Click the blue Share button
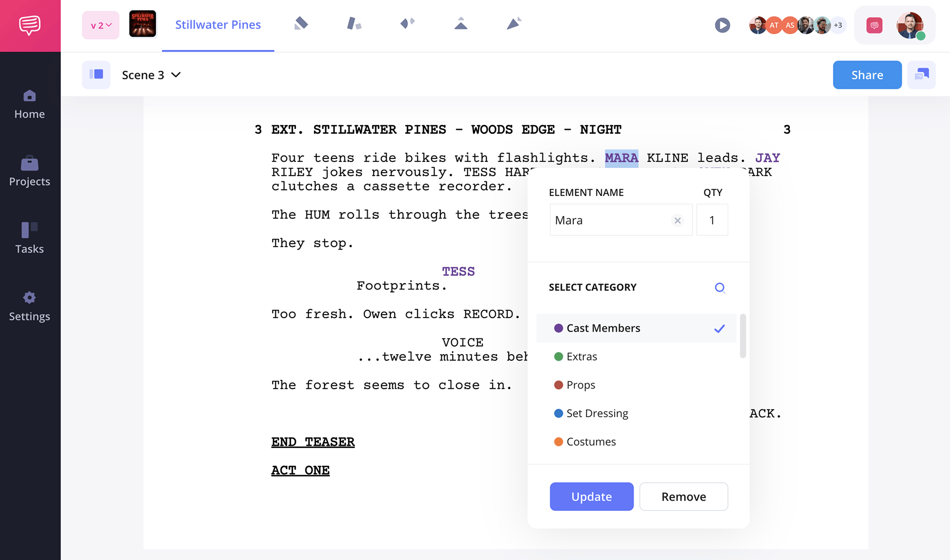Image resolution: width=950 pixels, height=560 pixels. point(867,75)
